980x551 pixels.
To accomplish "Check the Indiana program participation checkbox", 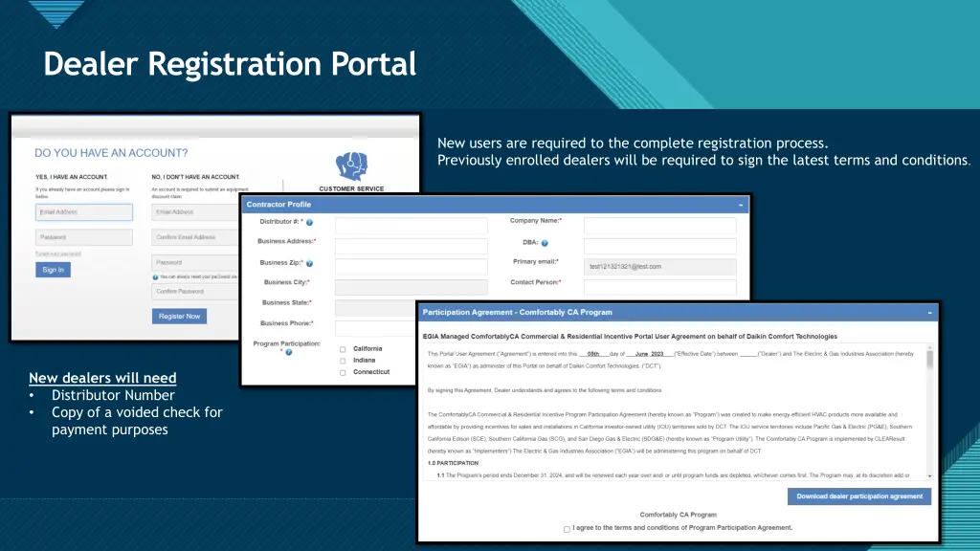I will point(343,361).
